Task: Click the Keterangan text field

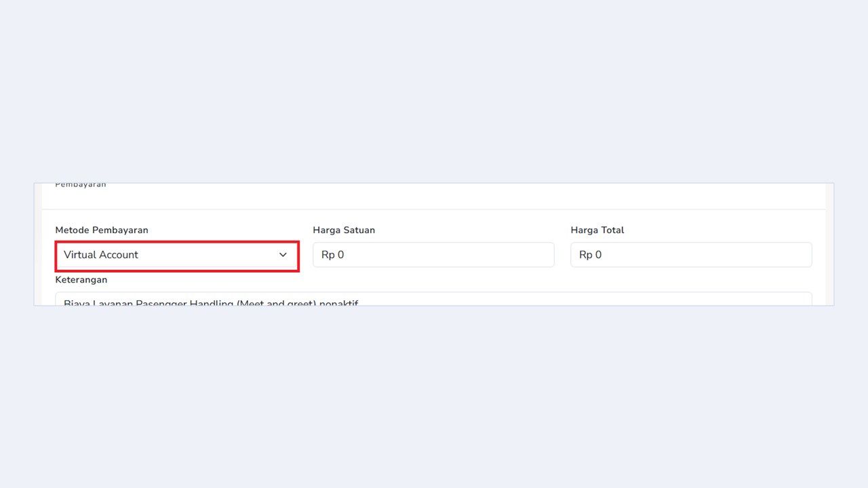Action: click(433, 299)
